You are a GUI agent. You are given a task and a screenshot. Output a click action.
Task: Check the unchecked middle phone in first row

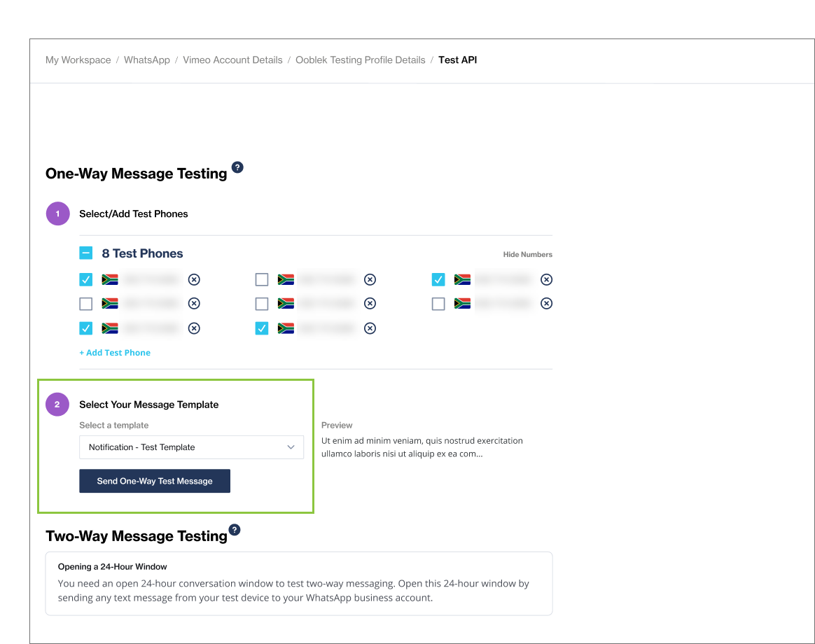pyautogui.click(x=262, y=280)
